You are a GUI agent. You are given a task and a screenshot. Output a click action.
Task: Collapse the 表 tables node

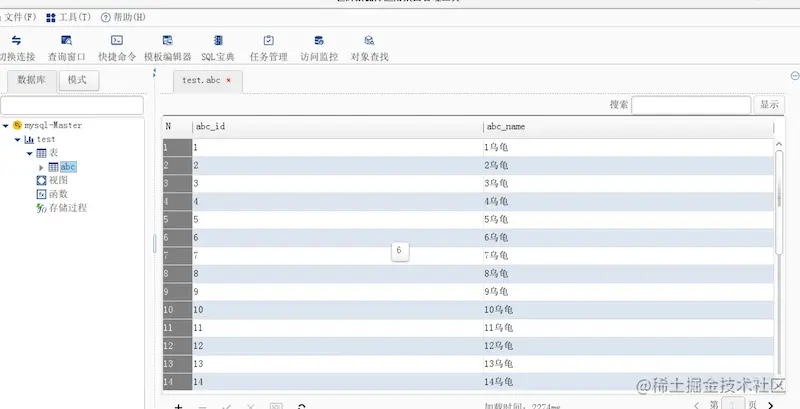[30, 154]
